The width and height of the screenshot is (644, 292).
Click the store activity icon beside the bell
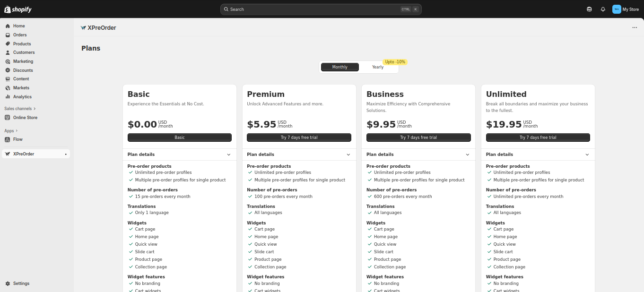coord(589,9)
